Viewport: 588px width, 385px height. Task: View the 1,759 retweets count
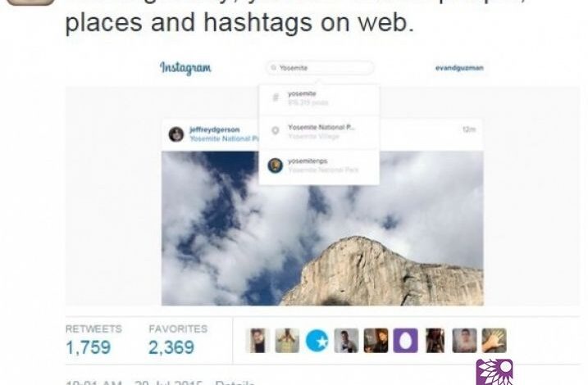[x=89, y=347]
